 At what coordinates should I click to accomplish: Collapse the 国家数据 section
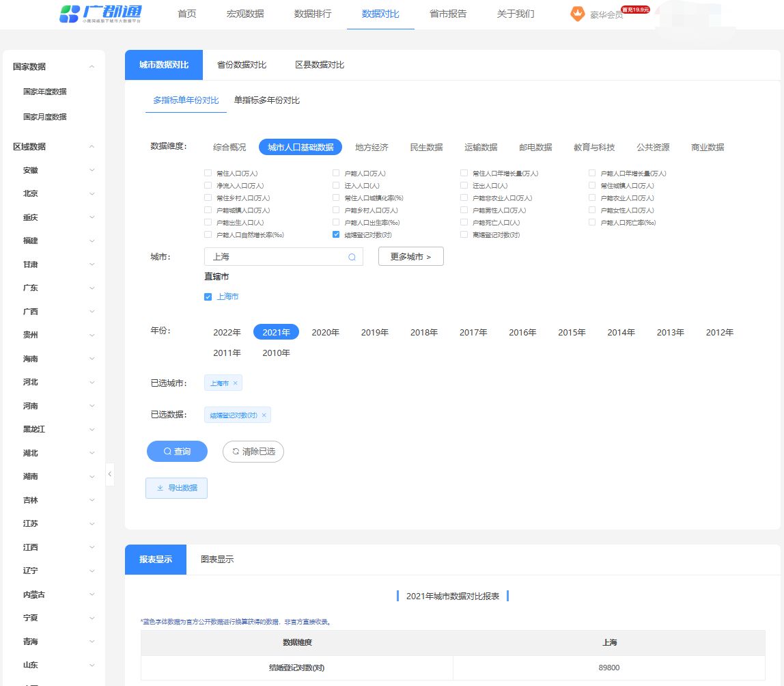click(92, 66)
